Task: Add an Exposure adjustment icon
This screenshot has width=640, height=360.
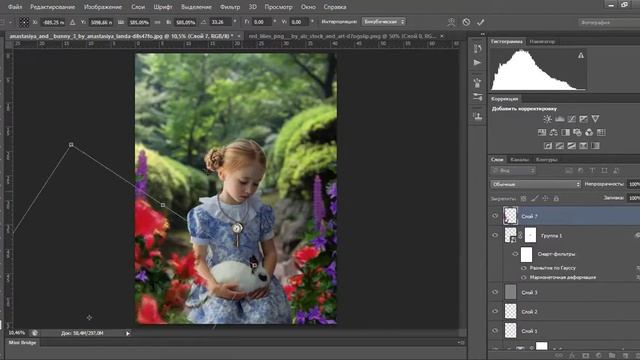Action: [x=583, y=119]
